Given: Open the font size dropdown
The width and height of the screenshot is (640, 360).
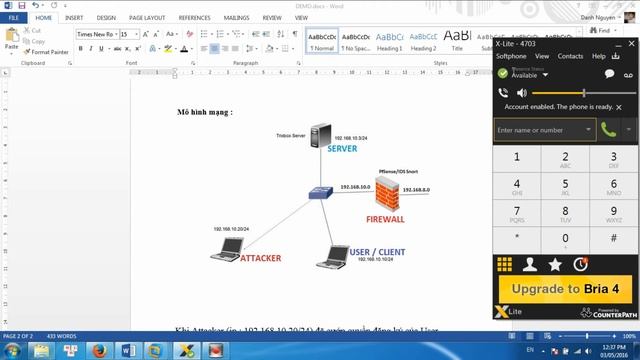Looking at the screenshot, I should coord(136,34).
